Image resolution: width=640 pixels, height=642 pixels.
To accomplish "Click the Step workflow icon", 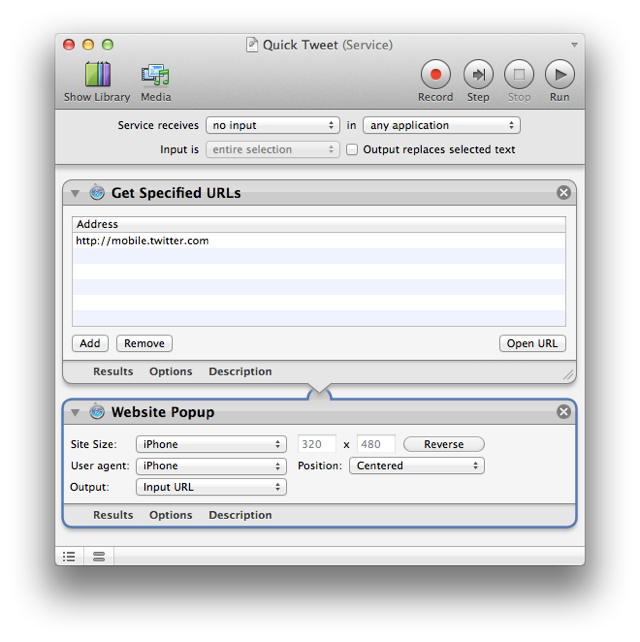I will point(478,75).
